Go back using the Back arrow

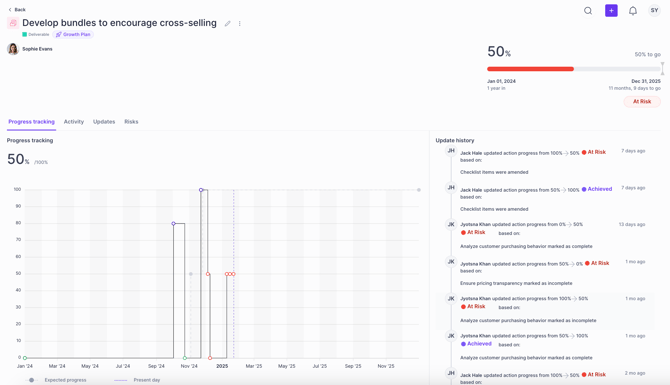click(x=17, y=9)
